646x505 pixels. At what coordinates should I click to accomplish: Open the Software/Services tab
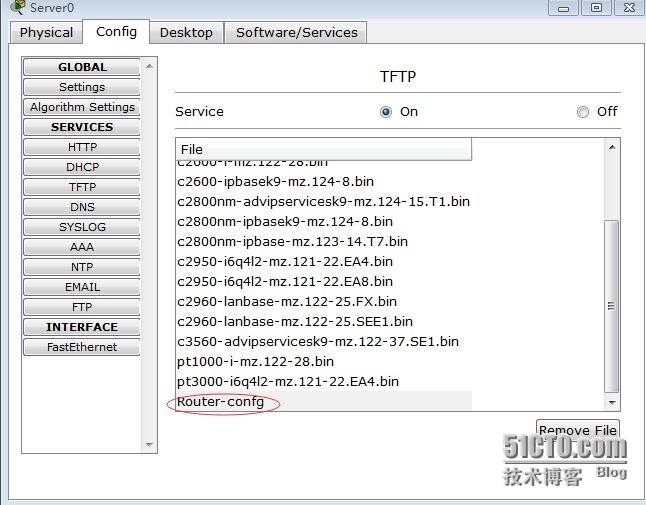[297, 32]
